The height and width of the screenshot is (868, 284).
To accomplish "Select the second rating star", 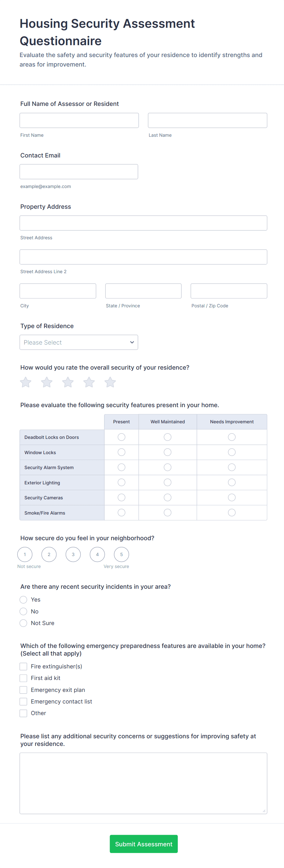I will pos(46,382).
